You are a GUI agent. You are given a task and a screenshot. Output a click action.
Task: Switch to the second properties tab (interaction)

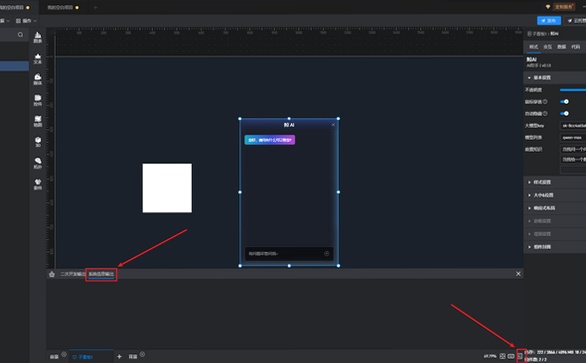pos(548,47)
